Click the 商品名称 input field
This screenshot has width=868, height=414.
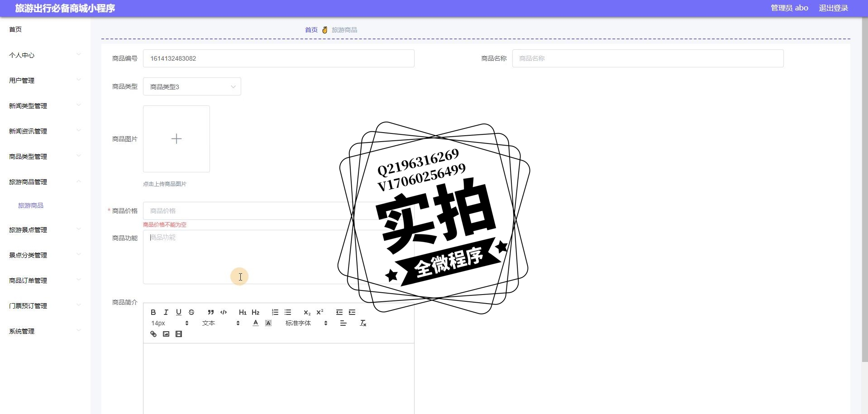click(x=648, y=58)
